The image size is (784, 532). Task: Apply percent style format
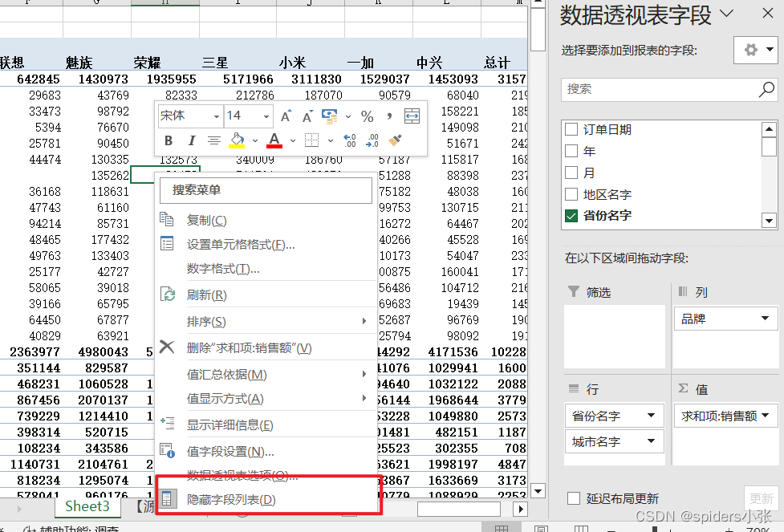(x=367, y=116)
